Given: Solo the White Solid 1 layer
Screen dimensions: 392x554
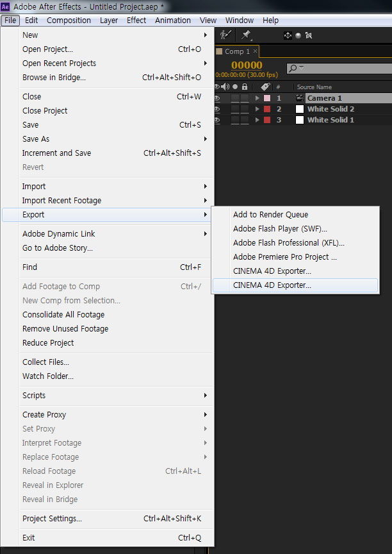Looking at the screenshot, I should tap(235, 120).
